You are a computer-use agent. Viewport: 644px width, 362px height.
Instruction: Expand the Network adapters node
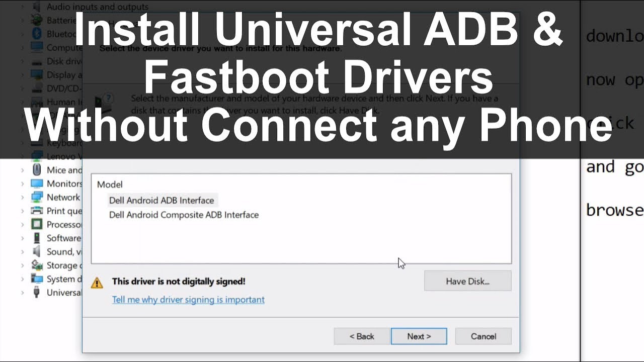pos(23,197)
